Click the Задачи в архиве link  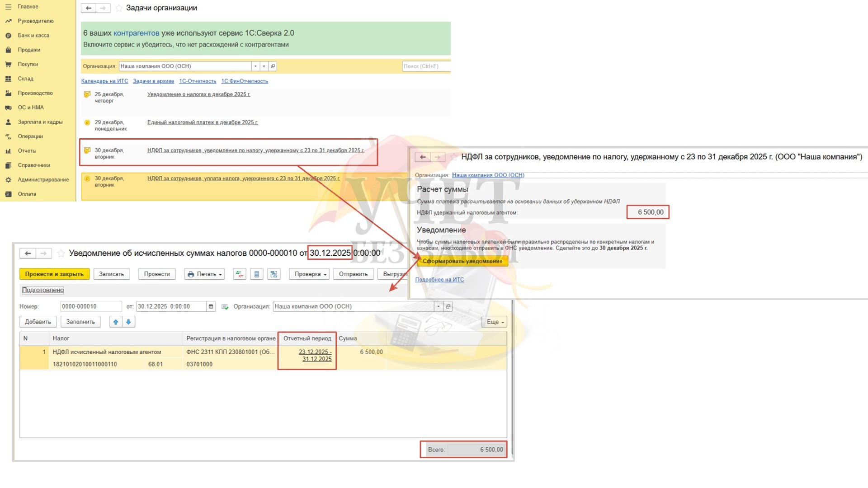[x=153, y=81]
